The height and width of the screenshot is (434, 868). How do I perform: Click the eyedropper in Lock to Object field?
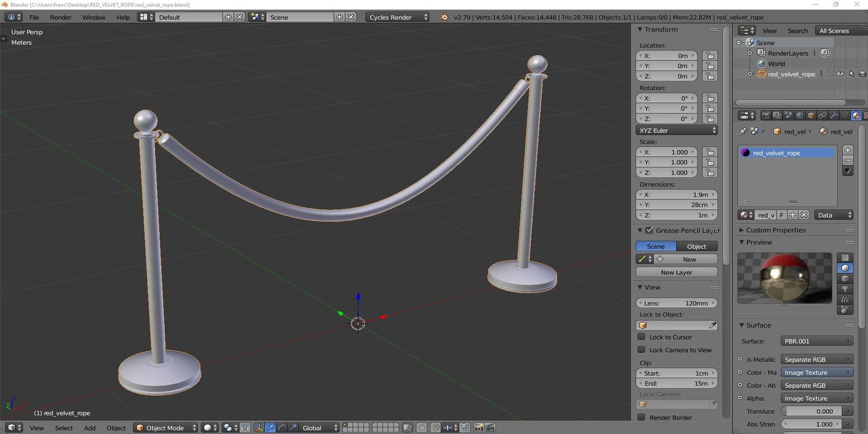(x=712, y=325)
